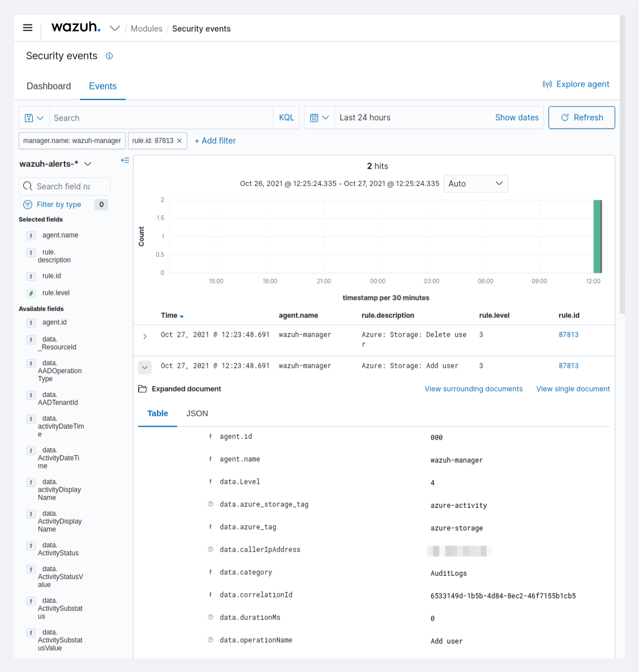Select data.AADTenantId available field
The width and height of the screenshot is (639, 672).
click(58, 399)
